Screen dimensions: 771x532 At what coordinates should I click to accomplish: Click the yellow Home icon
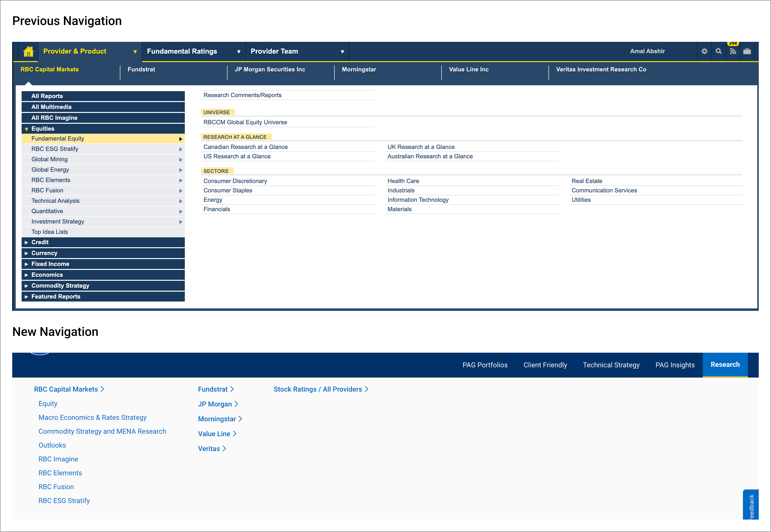(x=28, y=51)
